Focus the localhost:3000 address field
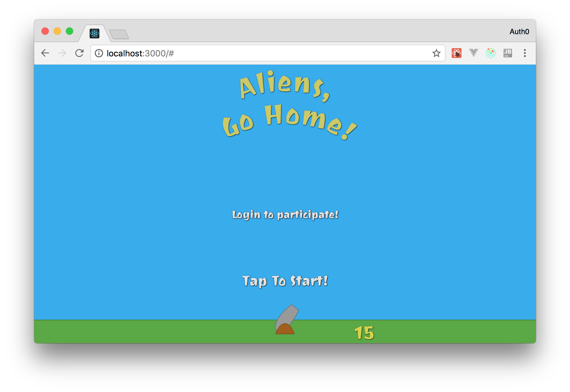 [x=268, y=53]
